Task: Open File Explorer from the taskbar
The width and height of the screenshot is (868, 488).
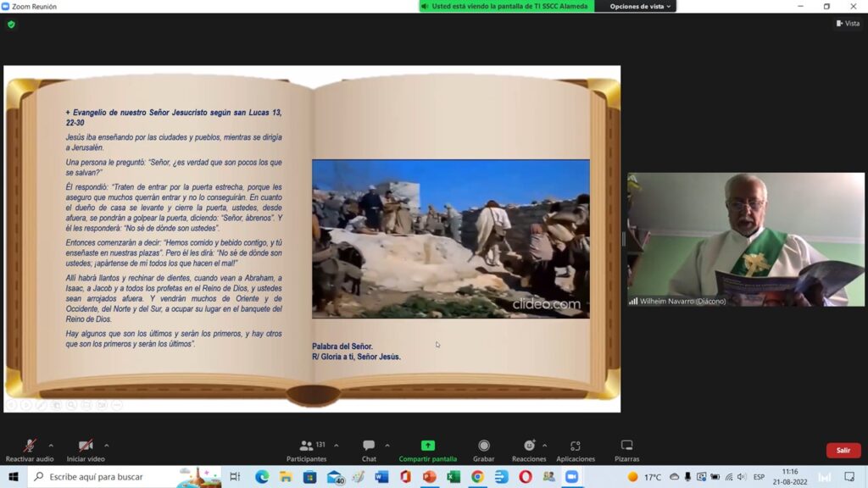Action: pyautogui.click(x=286, y=476)
